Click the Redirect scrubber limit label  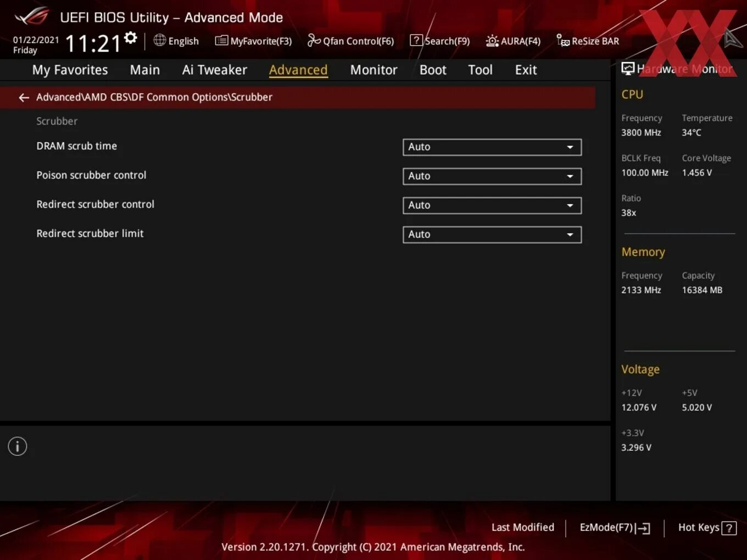tap(90, 233)
